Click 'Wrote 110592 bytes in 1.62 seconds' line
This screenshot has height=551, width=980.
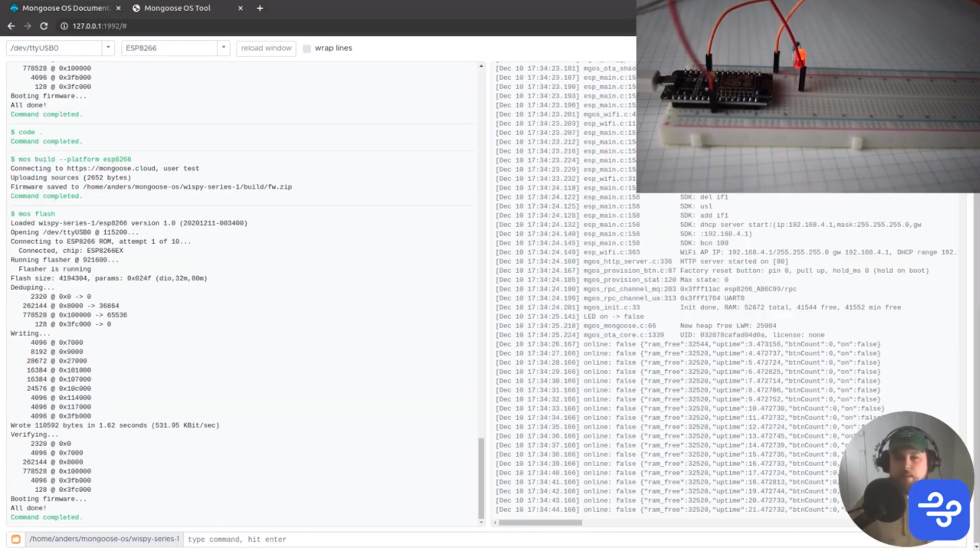pos(115,425)
